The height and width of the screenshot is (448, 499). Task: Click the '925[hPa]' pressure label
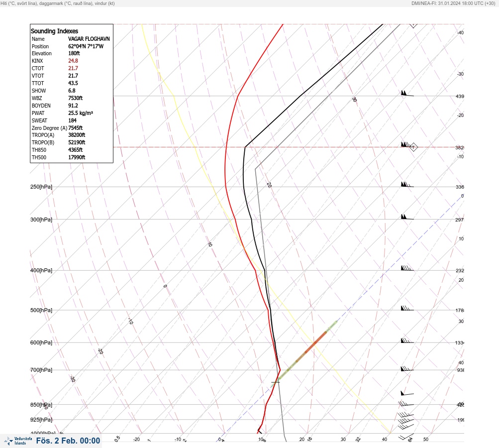click(41, 420)
